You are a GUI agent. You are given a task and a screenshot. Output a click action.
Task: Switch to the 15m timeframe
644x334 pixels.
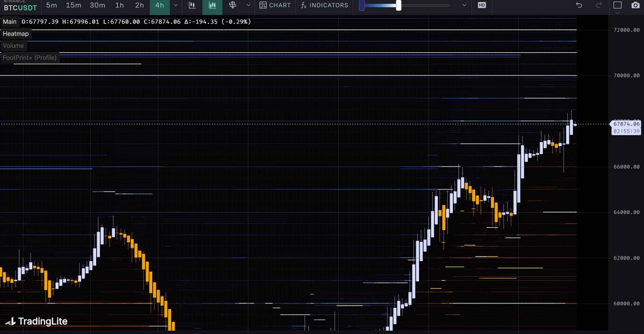[73, 6]
